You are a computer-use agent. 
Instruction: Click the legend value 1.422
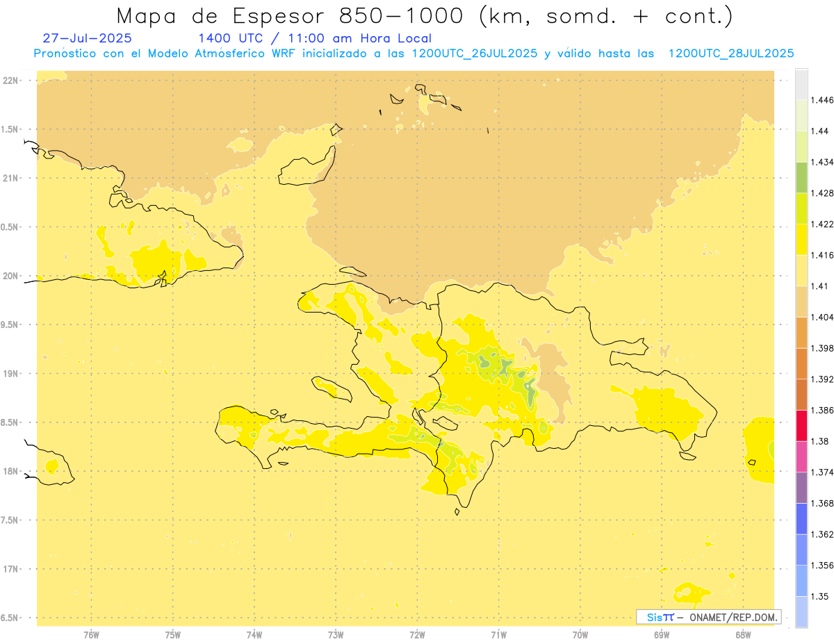click(822, 224)
